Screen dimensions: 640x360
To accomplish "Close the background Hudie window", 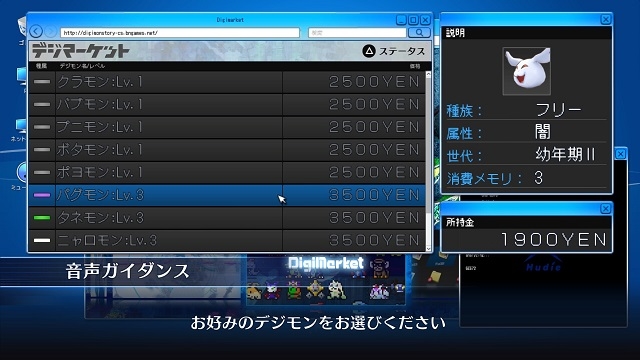I will (x=620, y=153).
